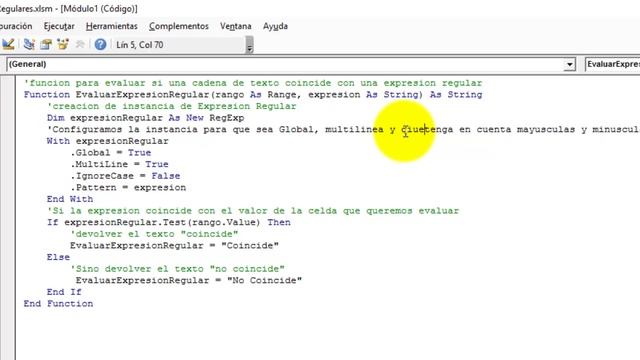Click the .MultiLine = True line

point(119,164)
